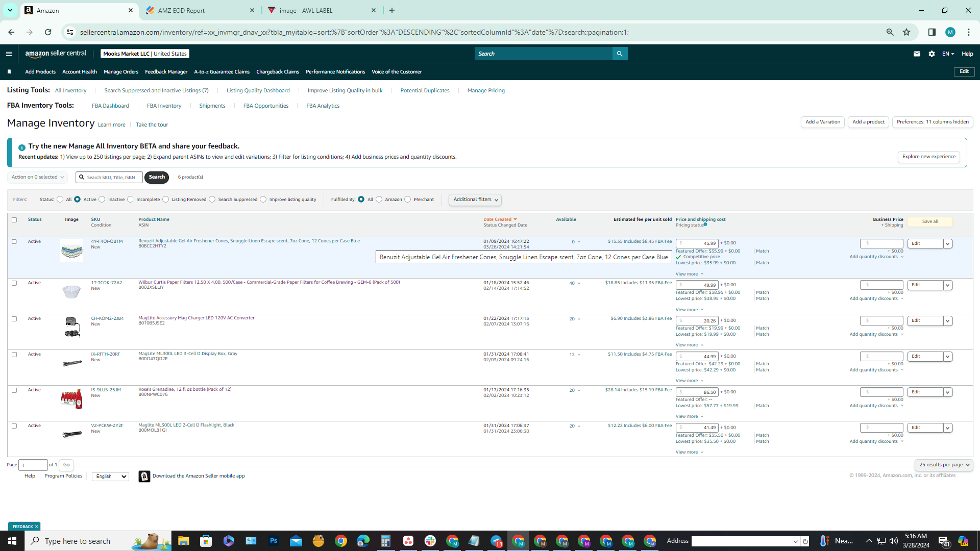
Task: Tick the select-all checkbox in table header
Action: click(x=14, y=220)
